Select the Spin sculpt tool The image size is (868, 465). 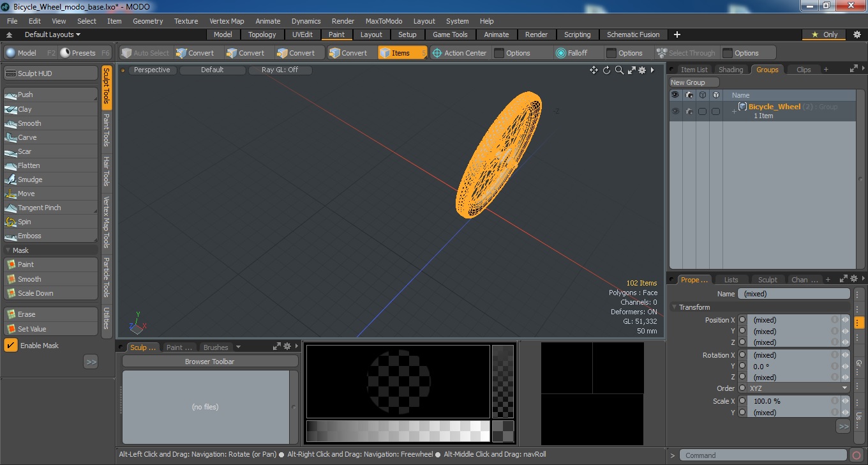click(51, 222)
